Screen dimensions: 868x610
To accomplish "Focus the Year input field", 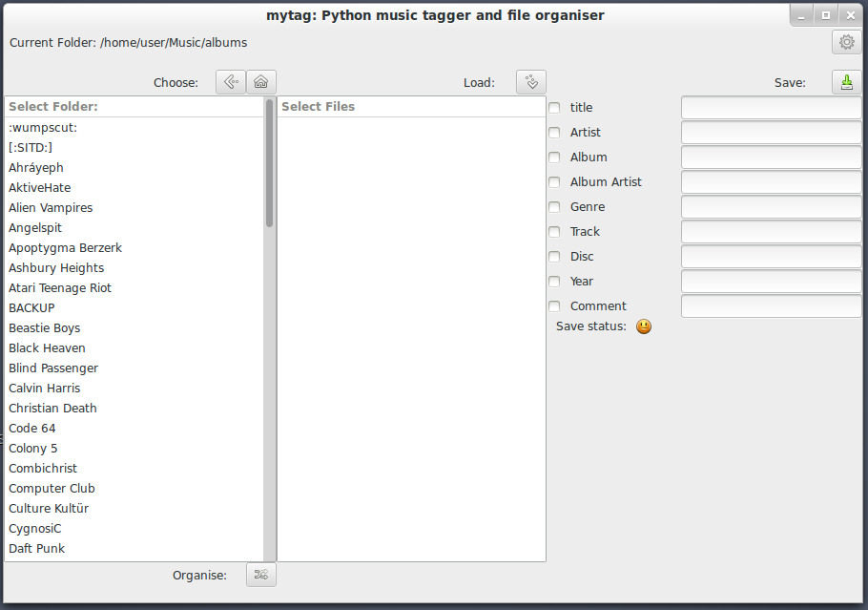I will pos(771,282).
